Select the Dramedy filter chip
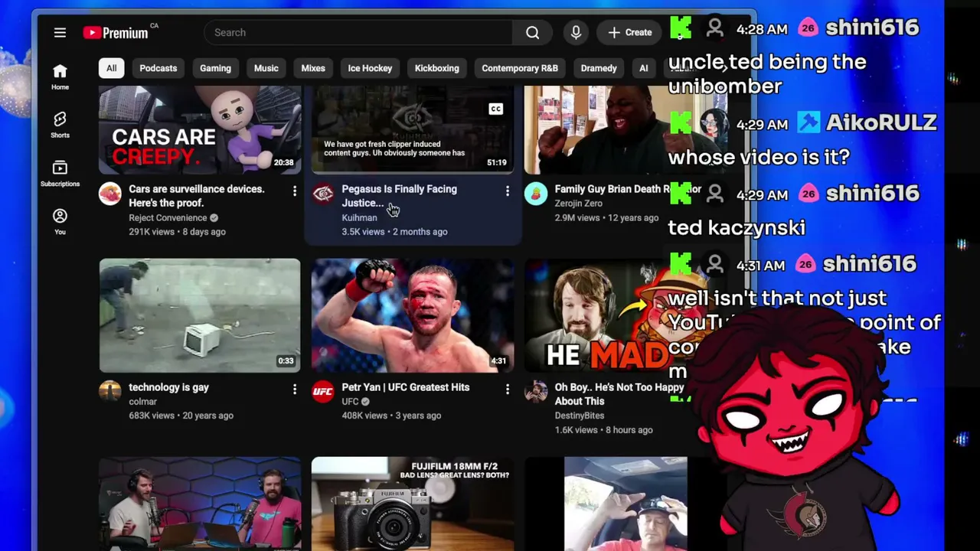Viewport: 980px width, 551px height. pyautogui.click(x=598, y=68)
